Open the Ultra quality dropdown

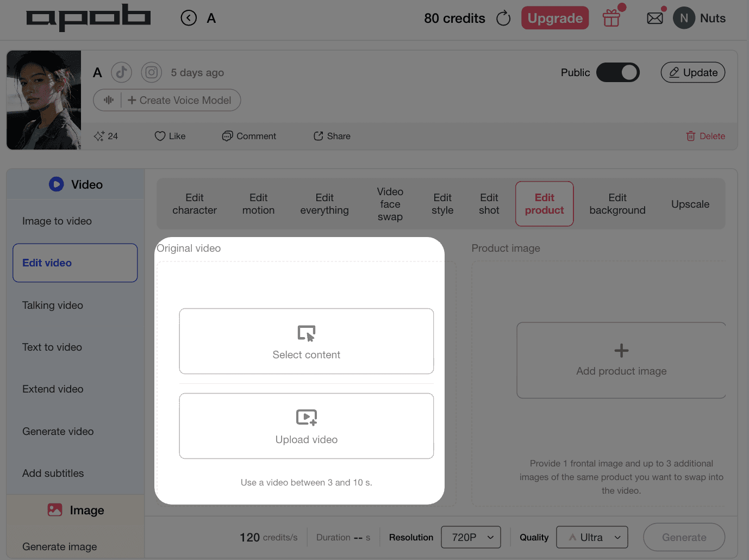pyautogui.click(x=592, y=537)
